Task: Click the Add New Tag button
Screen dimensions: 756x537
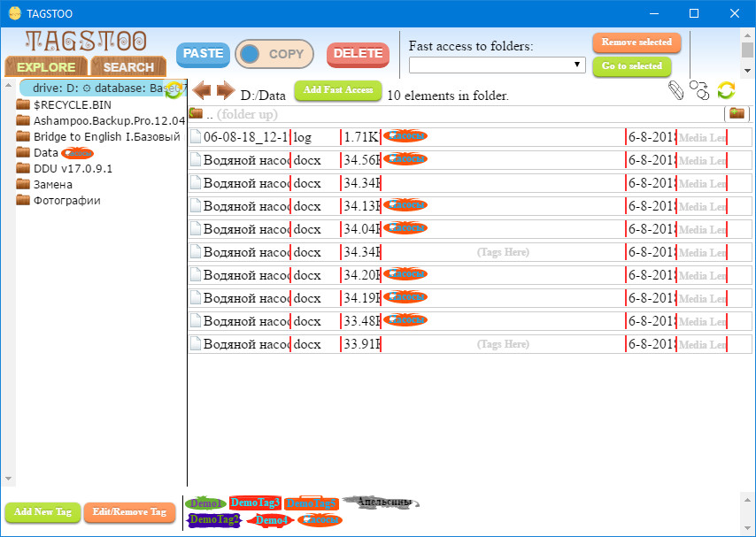Action: [x=42, y=512]
